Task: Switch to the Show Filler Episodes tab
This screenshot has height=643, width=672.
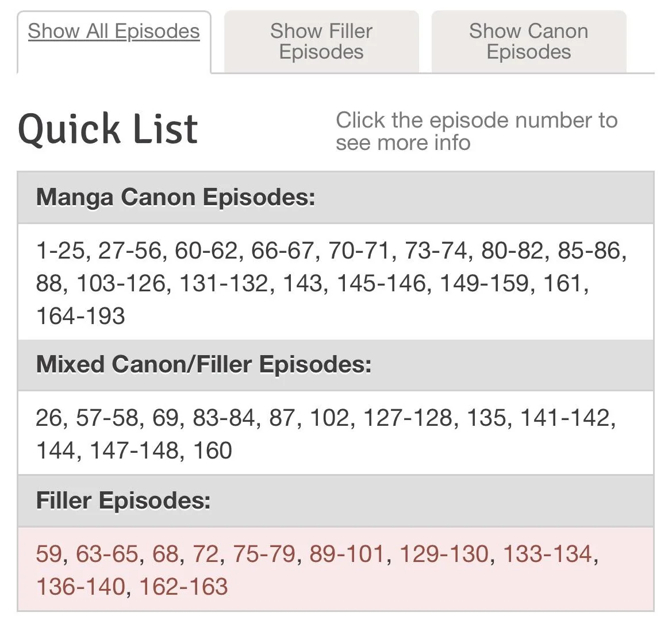Action: tap(321, 41)
